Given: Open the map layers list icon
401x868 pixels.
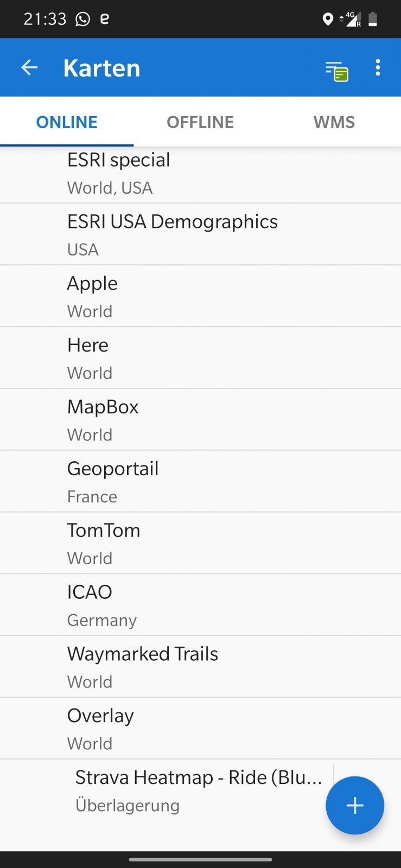Looking at the screenshot, I should point(336,71).
